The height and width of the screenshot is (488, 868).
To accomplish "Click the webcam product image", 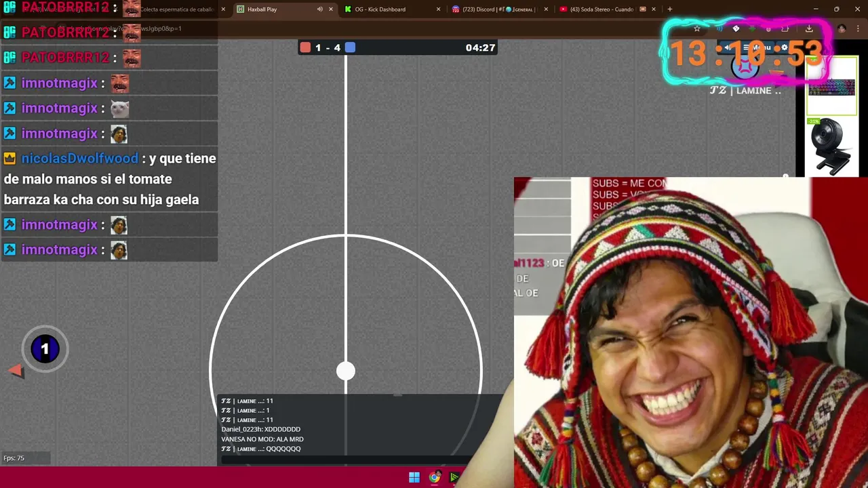I will click(831, 148).
